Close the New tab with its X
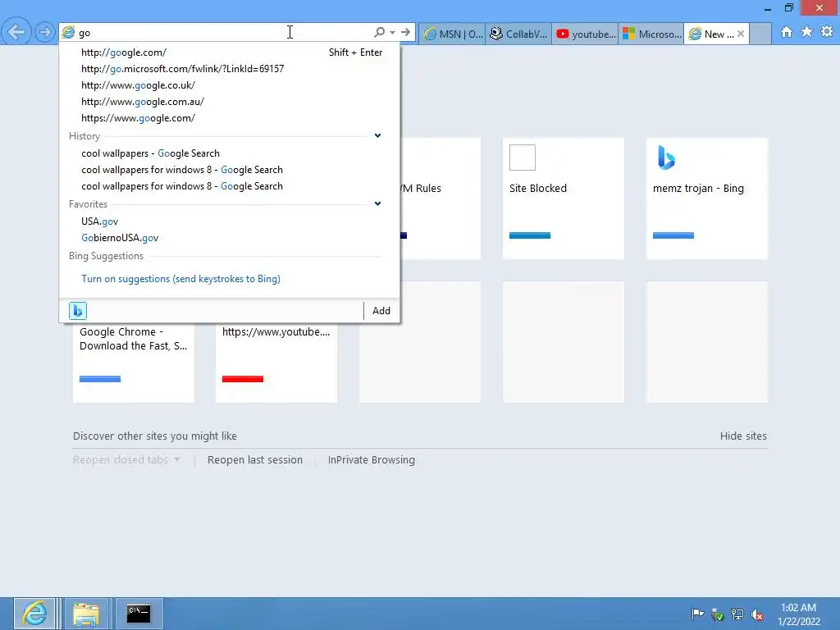The image size is (840, 630). click(741, 34)
